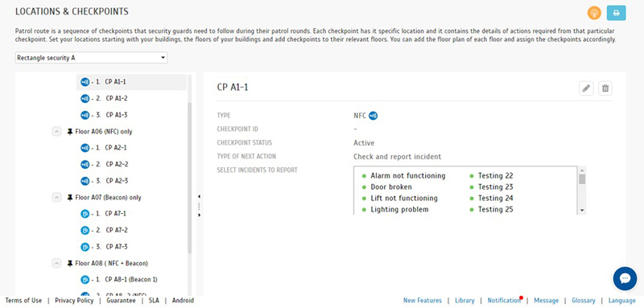Image resolution: width=644 pixels, height=308 pixels.
Task: Click the blue print button icon
Action: tap(616, 13)
